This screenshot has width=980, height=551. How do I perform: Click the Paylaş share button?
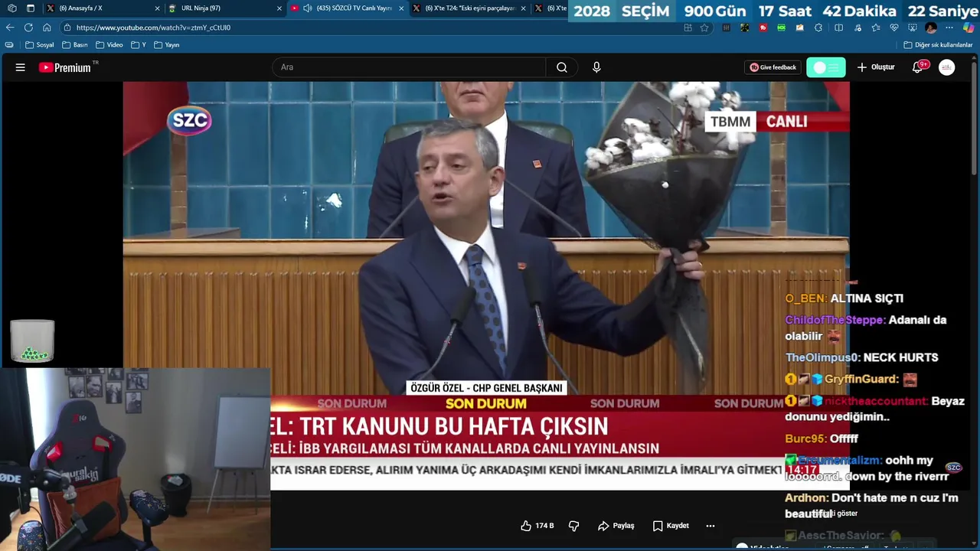[x=616, y=526]
